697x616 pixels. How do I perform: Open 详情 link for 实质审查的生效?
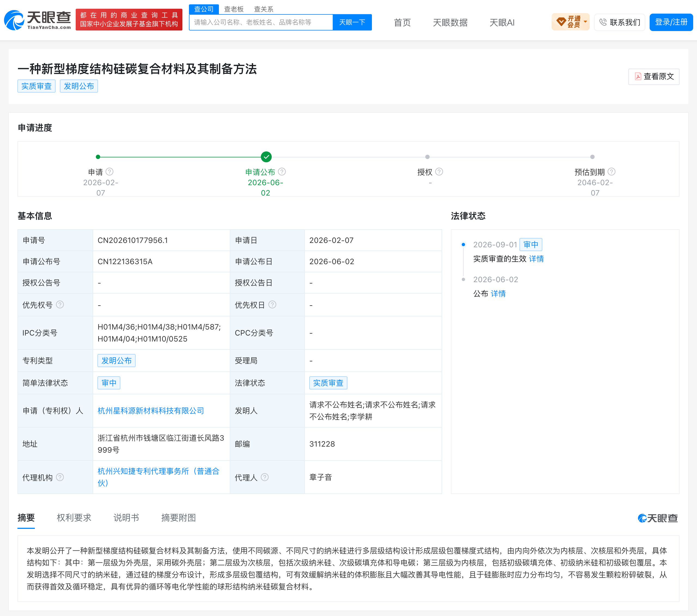pyautogui.click(x=536, y=259)
